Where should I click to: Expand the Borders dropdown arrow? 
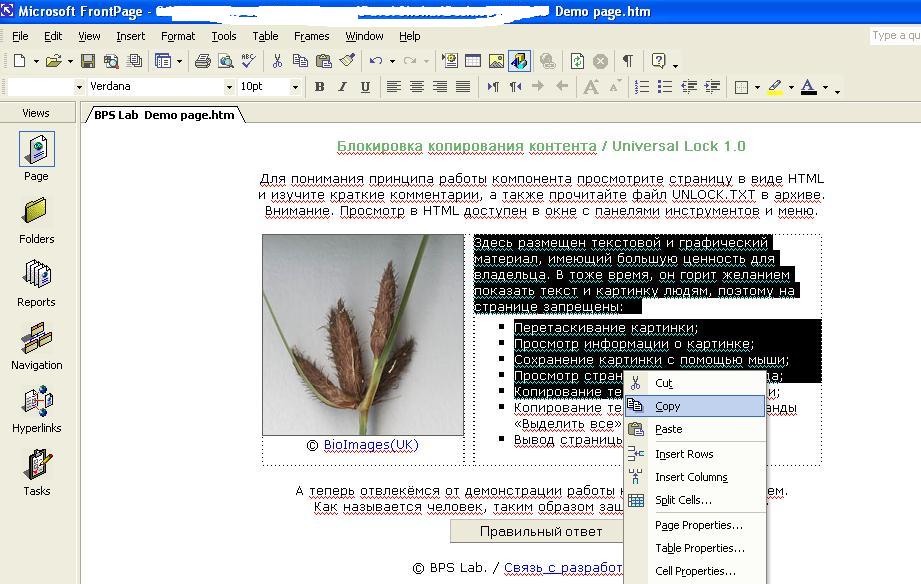[757, 88]
